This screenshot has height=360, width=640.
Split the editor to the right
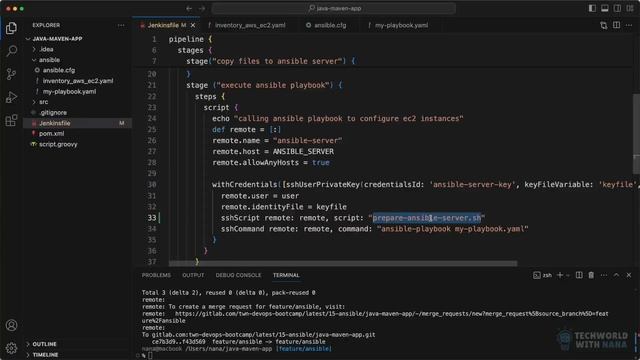tap(616, 25)
